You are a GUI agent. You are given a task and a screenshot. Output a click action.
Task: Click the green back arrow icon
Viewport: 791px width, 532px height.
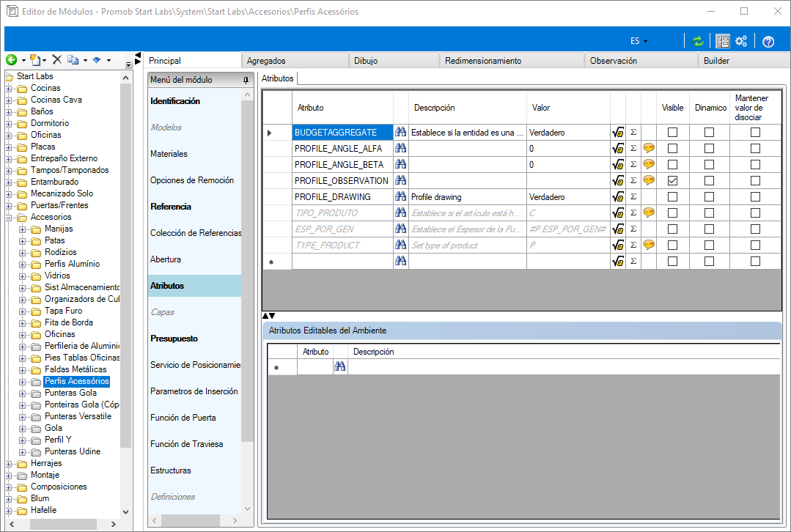11,60
